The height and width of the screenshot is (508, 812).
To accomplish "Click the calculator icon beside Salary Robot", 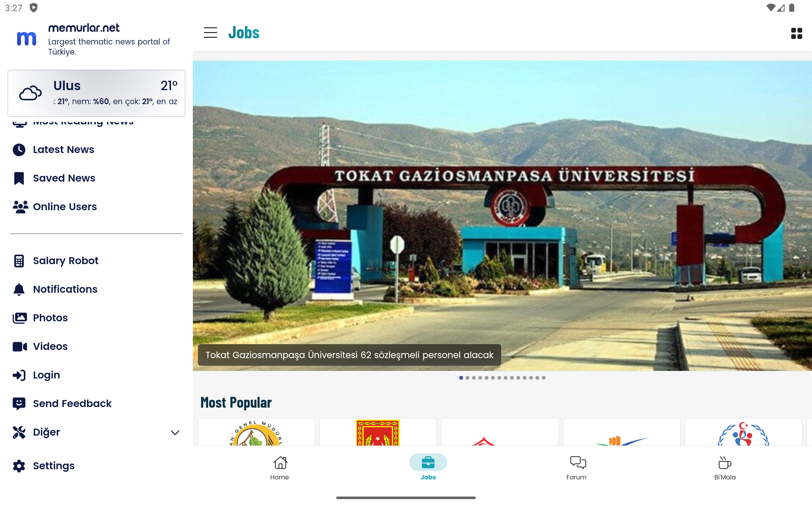I will (x=19, y=261).
